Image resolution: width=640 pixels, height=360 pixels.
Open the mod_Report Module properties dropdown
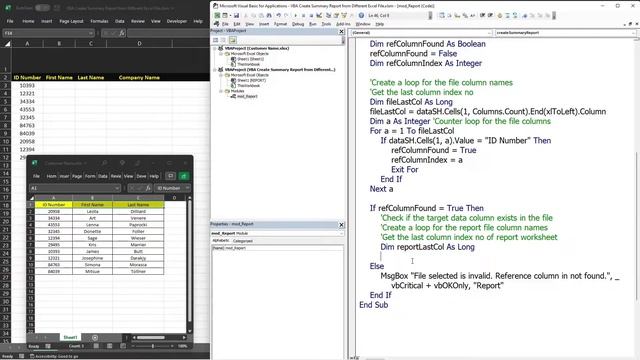pos(341,233)
